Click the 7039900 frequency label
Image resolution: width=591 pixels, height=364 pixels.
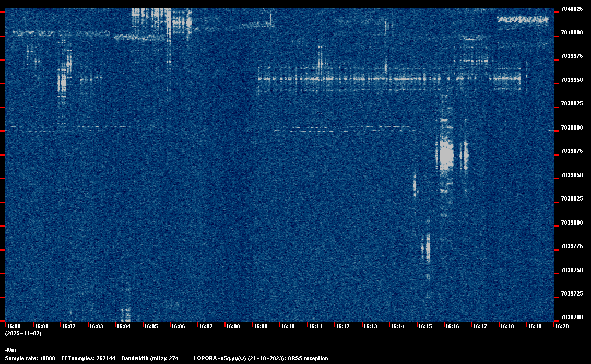point(572,127)
